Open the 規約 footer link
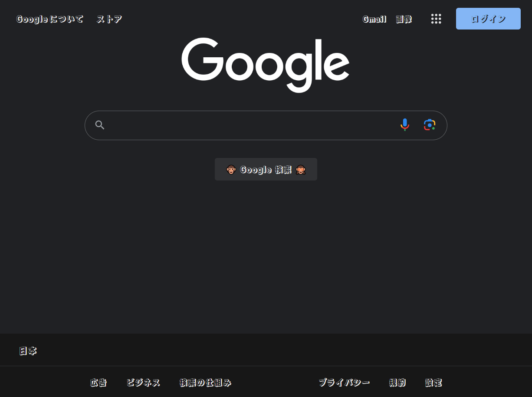 pos(397,383)
